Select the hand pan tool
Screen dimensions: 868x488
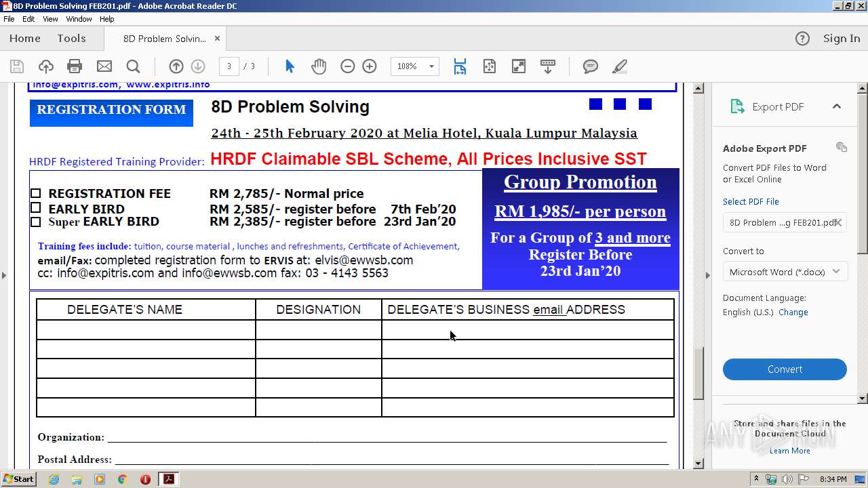319,66
